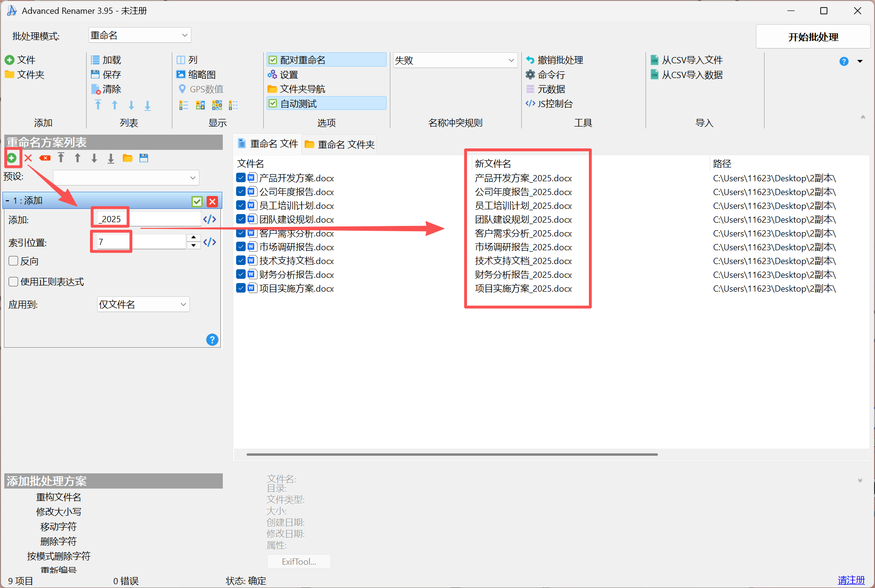Click the 请注册 link

pyautogui.click(x=851, y=580)
